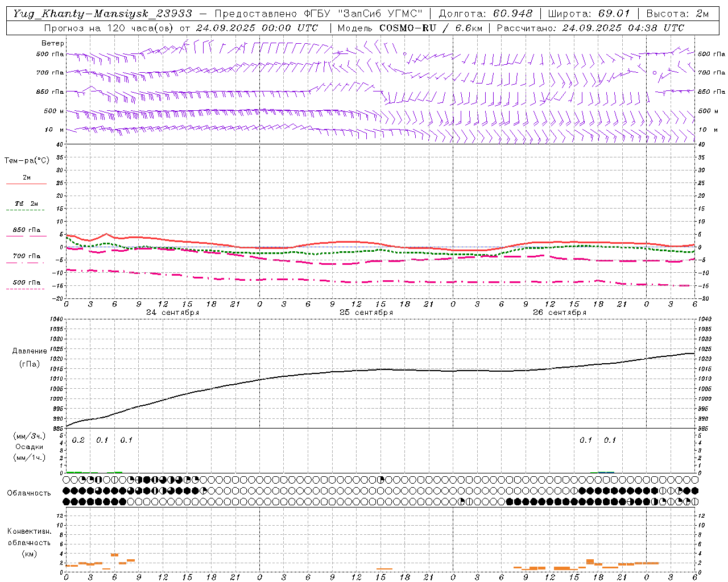Click the station title Yug_Khanty-Mansiysk_23933
Screen dimensions: 728x582
102,14
